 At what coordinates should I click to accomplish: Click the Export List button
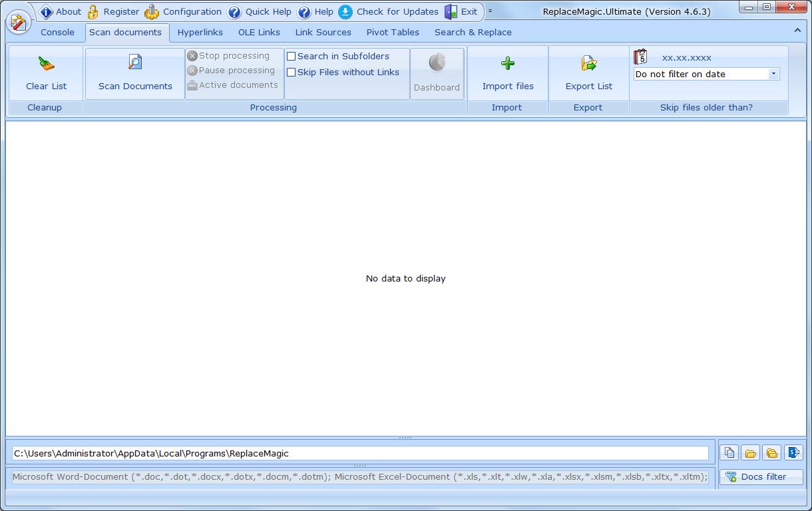[588, 73]
